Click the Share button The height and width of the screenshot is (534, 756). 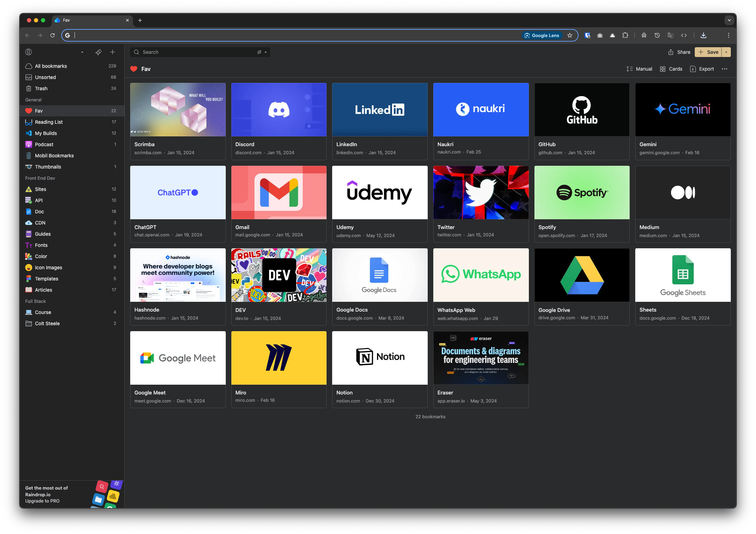coord(679,52)
